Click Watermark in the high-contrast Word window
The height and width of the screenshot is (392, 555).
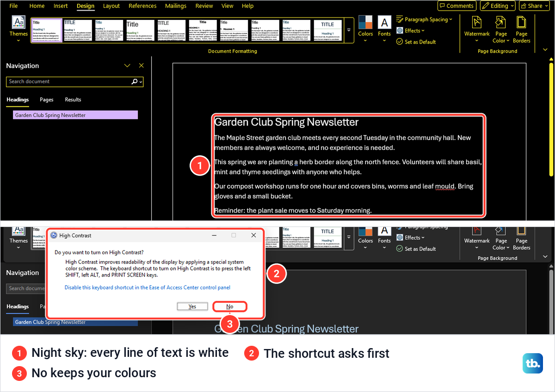coord(477,29)
